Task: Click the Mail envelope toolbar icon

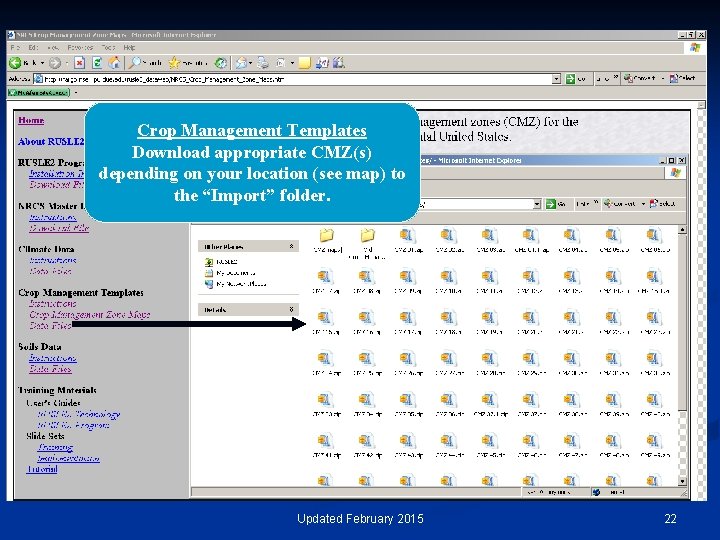Action: [241, 63]
